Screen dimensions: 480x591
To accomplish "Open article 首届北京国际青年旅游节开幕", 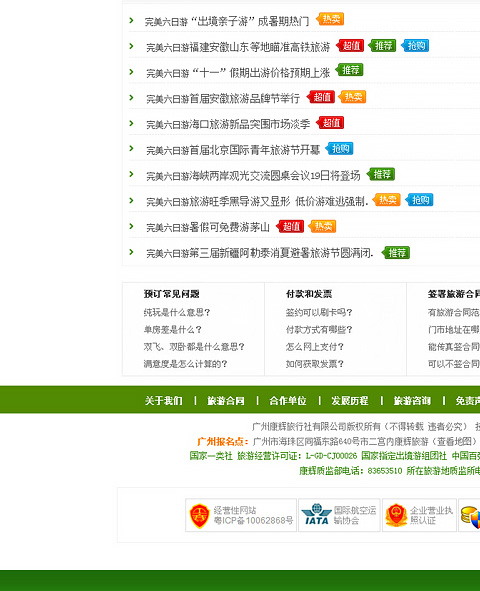I will pyautogui.click(x=233, y=150).
